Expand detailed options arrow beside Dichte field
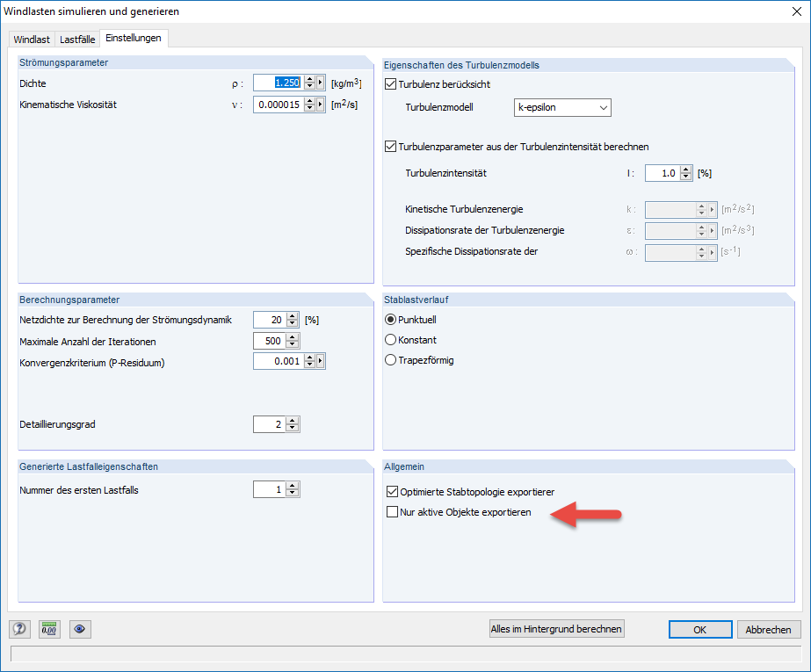811x672 pixels. pyautogui.click(x=318, y=83)
